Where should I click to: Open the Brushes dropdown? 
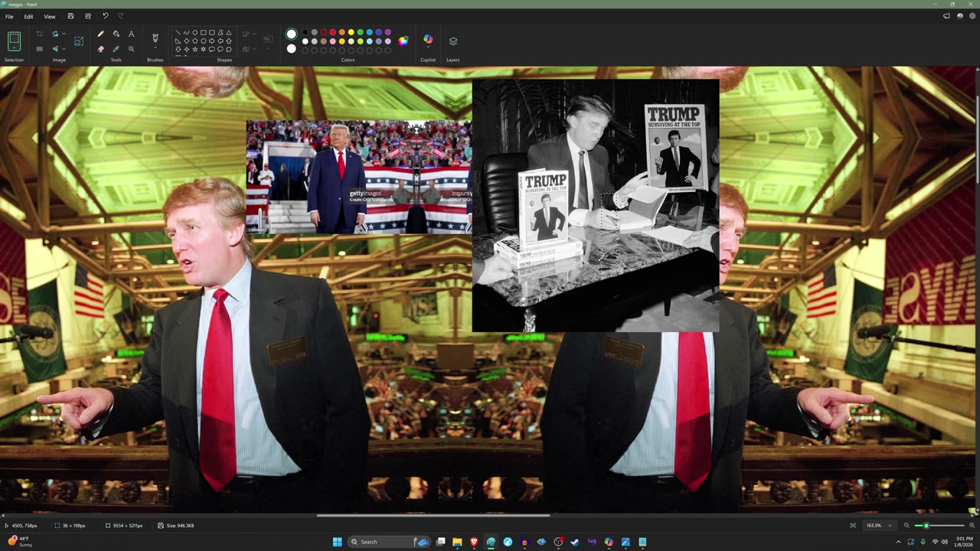coord(155,49)
